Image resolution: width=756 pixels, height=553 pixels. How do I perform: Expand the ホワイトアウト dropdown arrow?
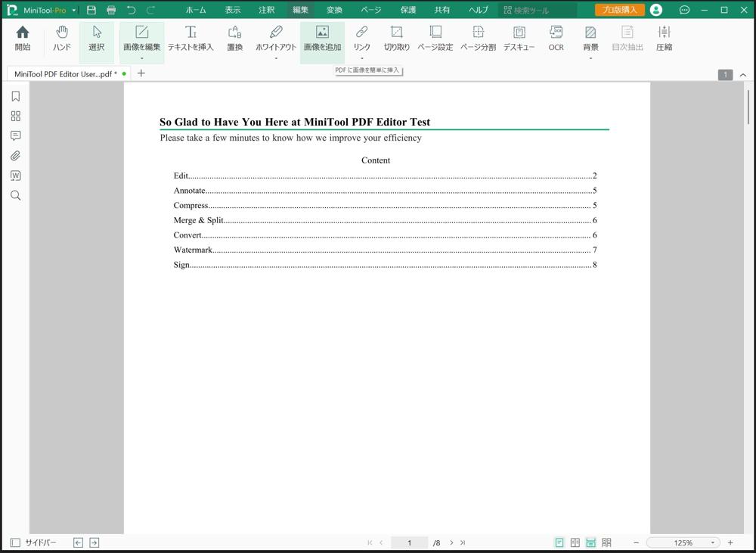click(x=276, y=59)
